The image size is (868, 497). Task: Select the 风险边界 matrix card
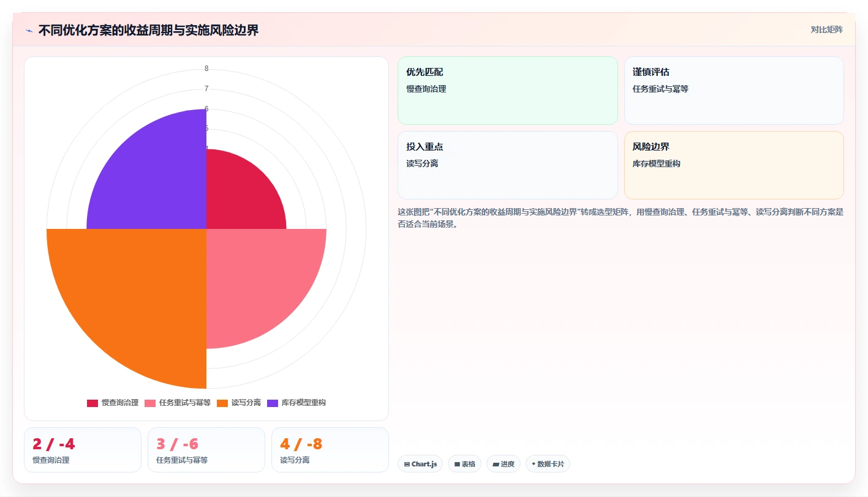click(734, 165)
